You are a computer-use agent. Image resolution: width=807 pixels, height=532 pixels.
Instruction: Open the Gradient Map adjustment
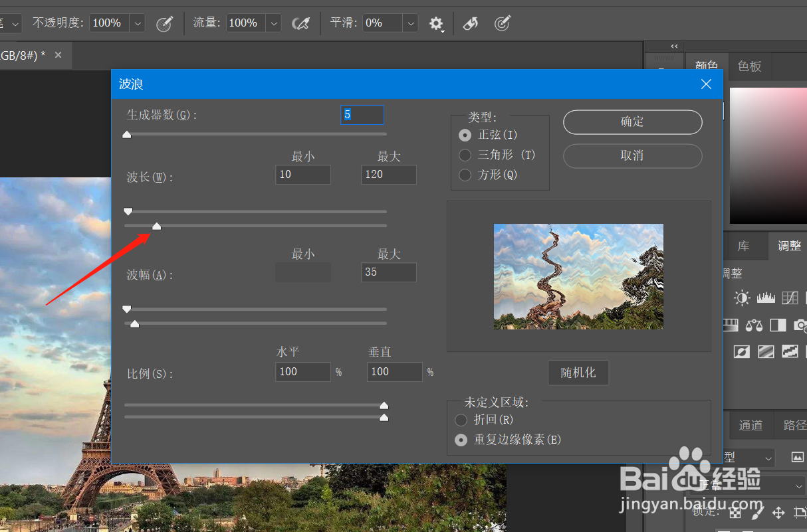pyautogui.click(x=766, y=351)
